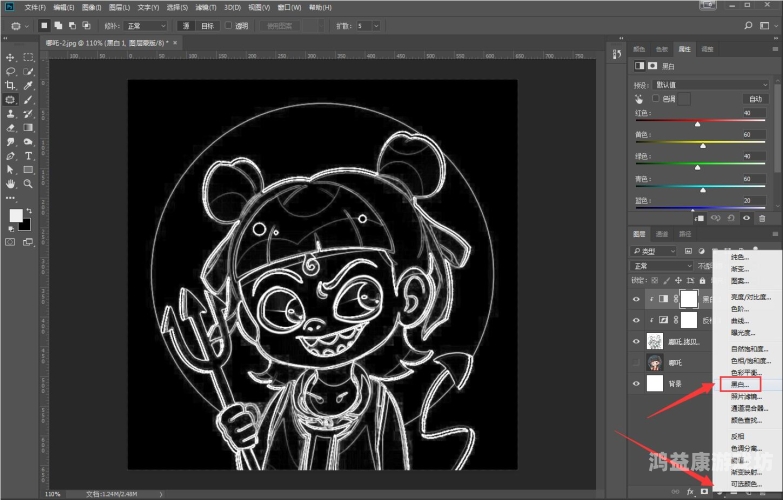This screenshot has height=500, width=783.
Task: Select the Crop tool
Action: coord(10,86)
